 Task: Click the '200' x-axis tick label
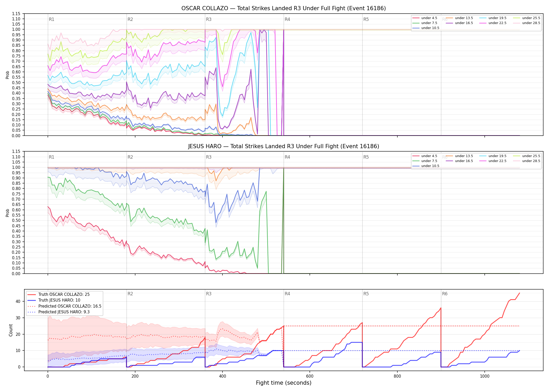(135, 376)
